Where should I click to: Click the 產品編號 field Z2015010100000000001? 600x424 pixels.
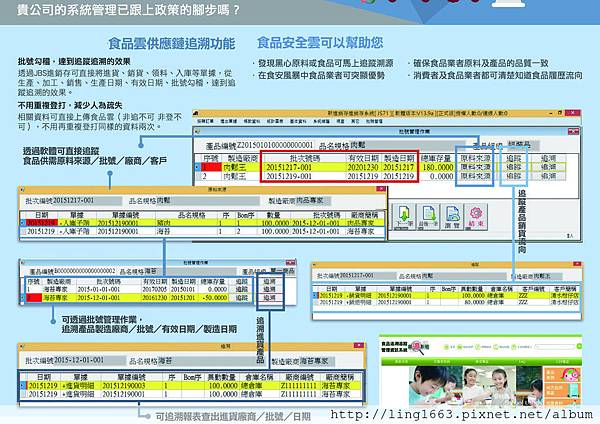coord(276,145)
